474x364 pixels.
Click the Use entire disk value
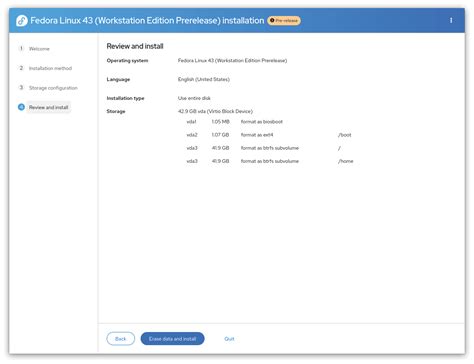194,98
